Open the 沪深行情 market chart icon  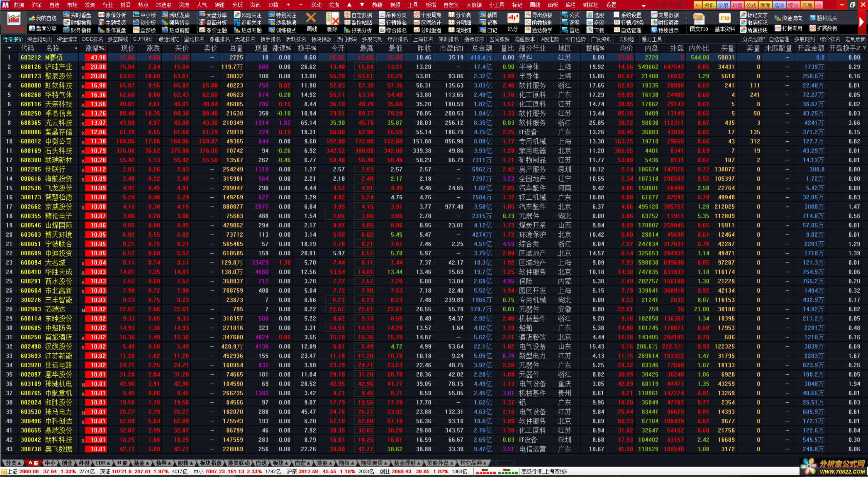(x=14, y=22)
